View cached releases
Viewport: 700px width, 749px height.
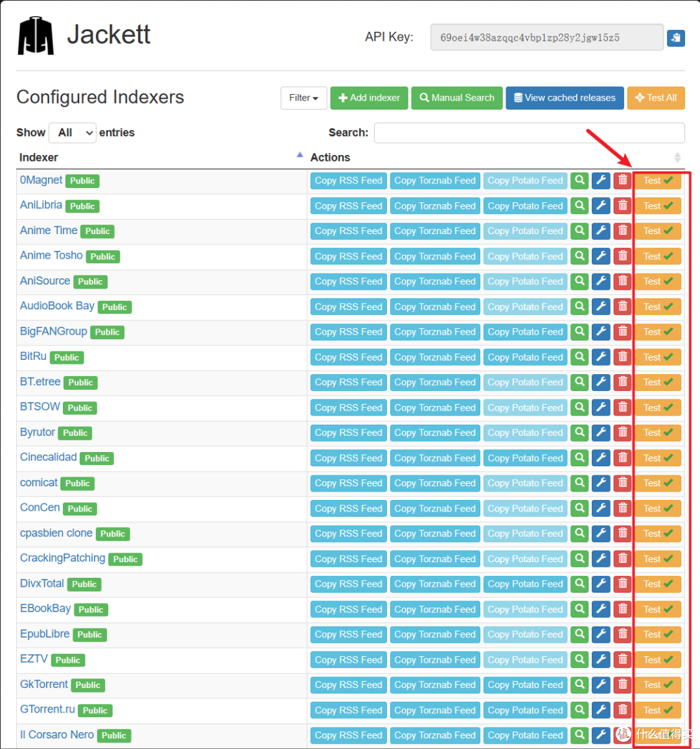(565, 98)
